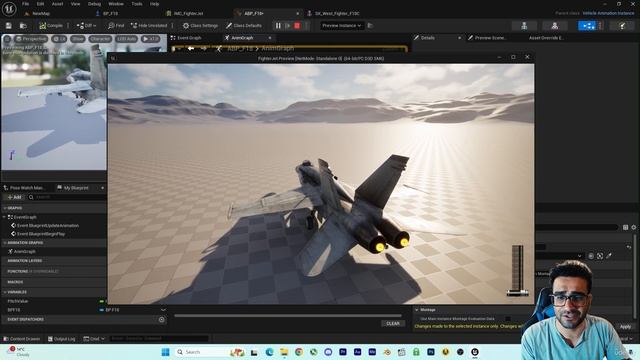This screenshot has width=640, height=360.
Task: Open the Show viewport menu
Action: 78,39
